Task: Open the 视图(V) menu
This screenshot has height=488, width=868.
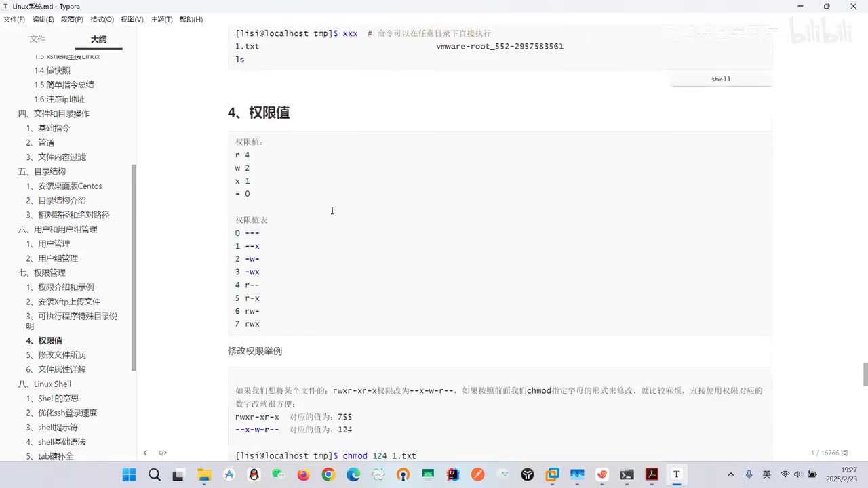Action: click(132, 19)
